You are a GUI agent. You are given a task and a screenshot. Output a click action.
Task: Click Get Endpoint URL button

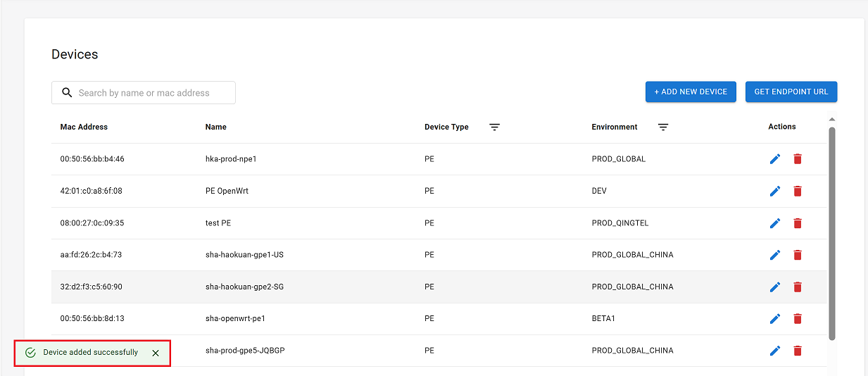click(x=791, y=92)
